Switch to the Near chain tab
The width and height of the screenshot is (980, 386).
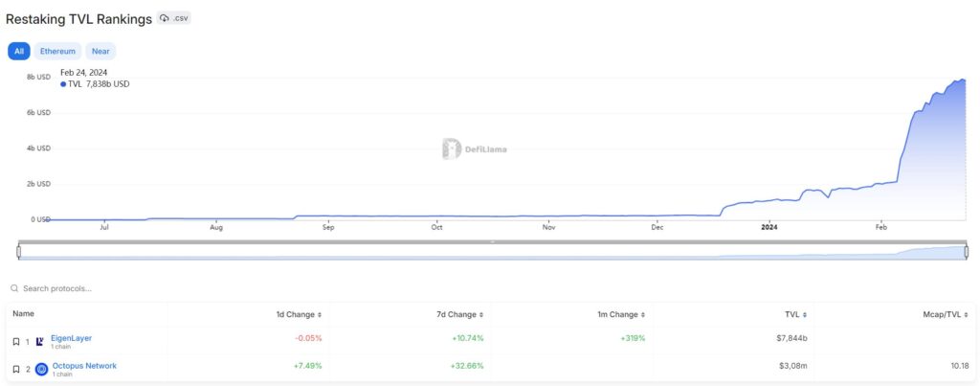pyautogui.click(x=100, y=52)
